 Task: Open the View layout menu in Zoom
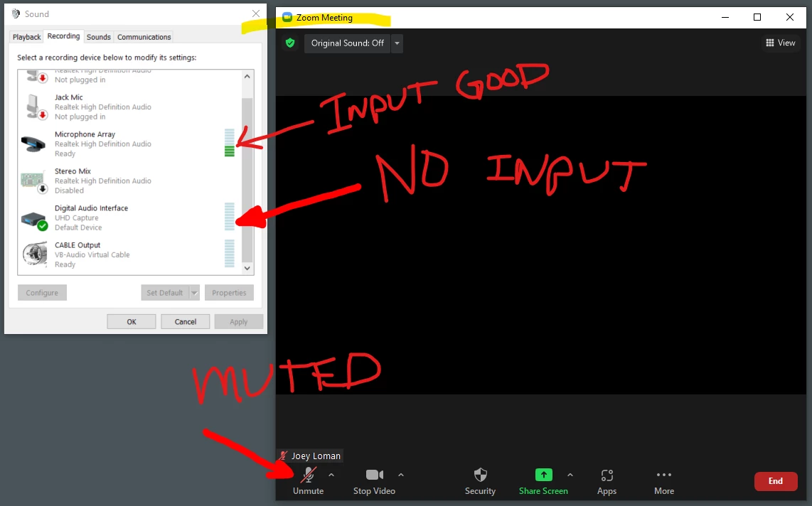[x=781, y=43]
